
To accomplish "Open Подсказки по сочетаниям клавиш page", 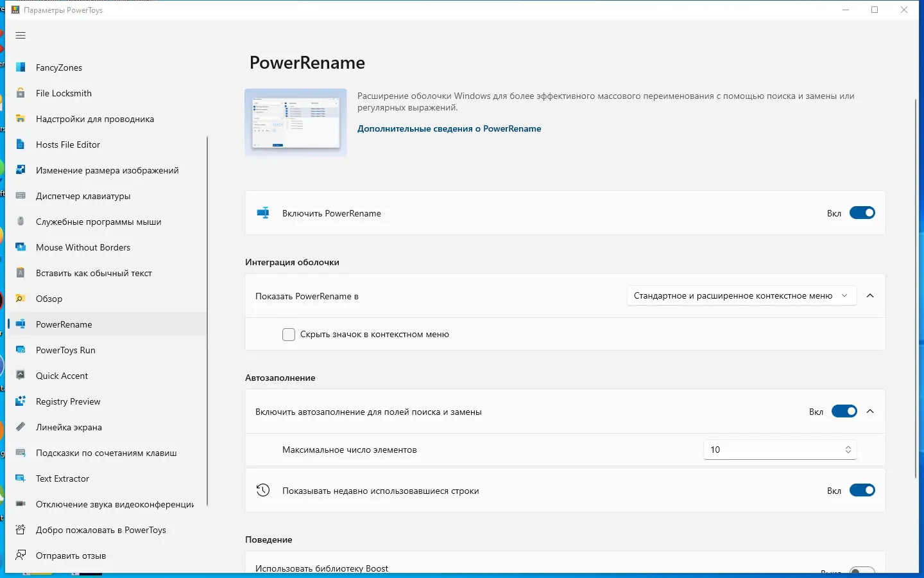I will point(107,453).
